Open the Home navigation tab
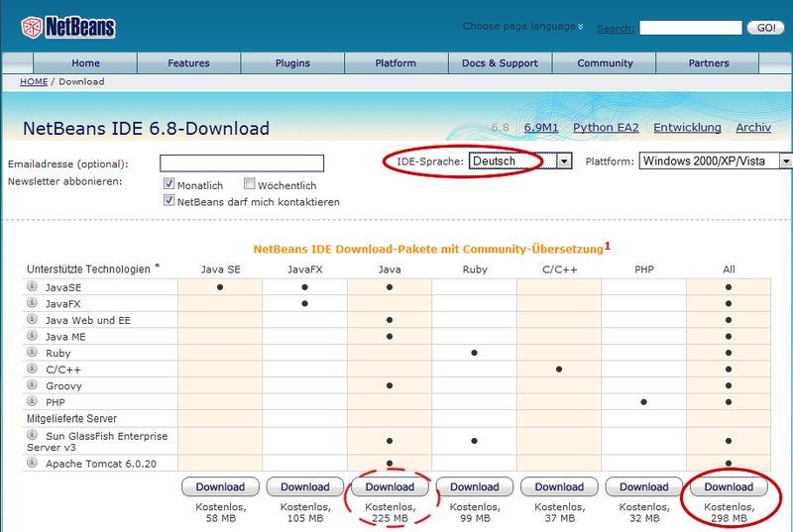 click(x=85, y=63)
